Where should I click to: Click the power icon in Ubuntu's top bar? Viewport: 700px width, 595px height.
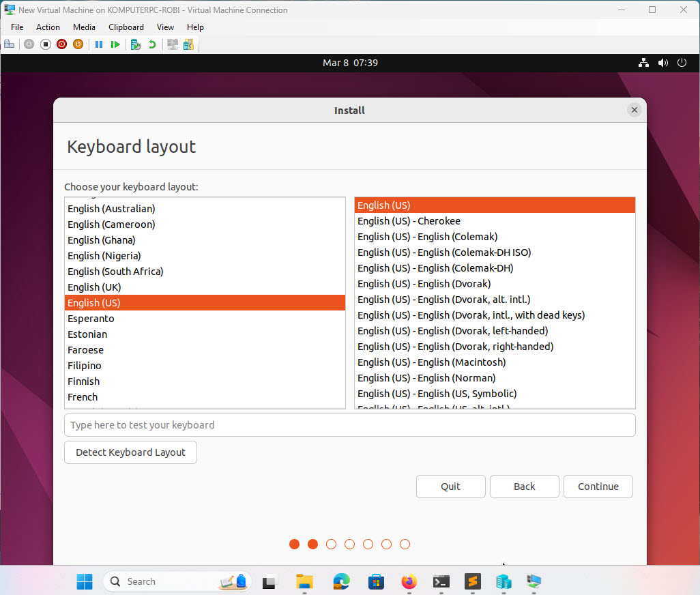coord(682,62)
